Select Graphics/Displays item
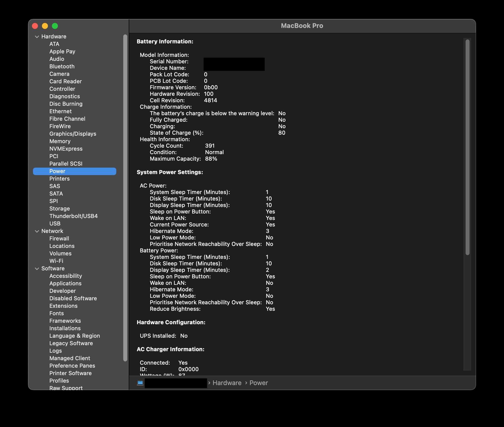Image resolution: width=504 pixels, height=427 pixels. [x=73, y=134]
